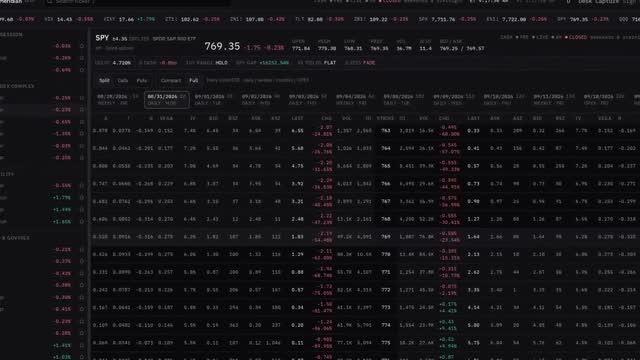Click the pin icon beside the -0.56% watchlist row

click(82, 185)
